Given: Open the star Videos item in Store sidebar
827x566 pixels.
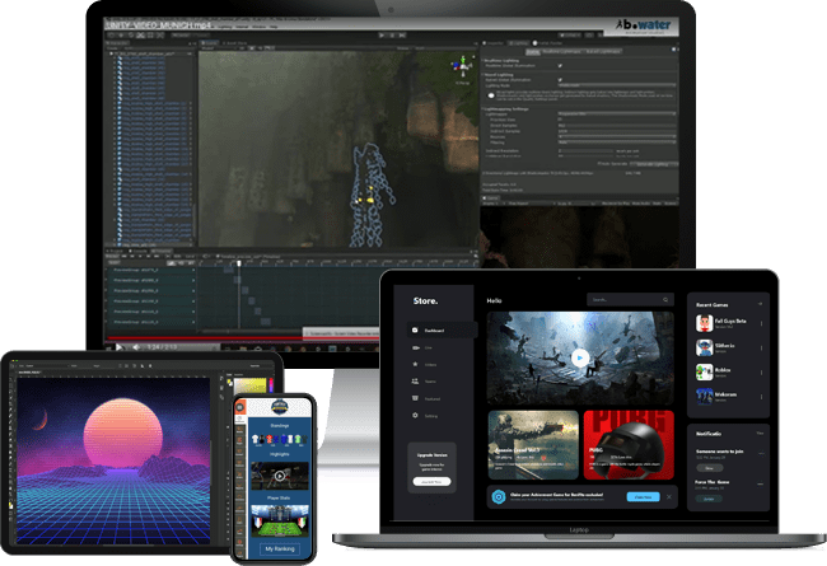Looking at the screenshot, I should pos(415,364).
